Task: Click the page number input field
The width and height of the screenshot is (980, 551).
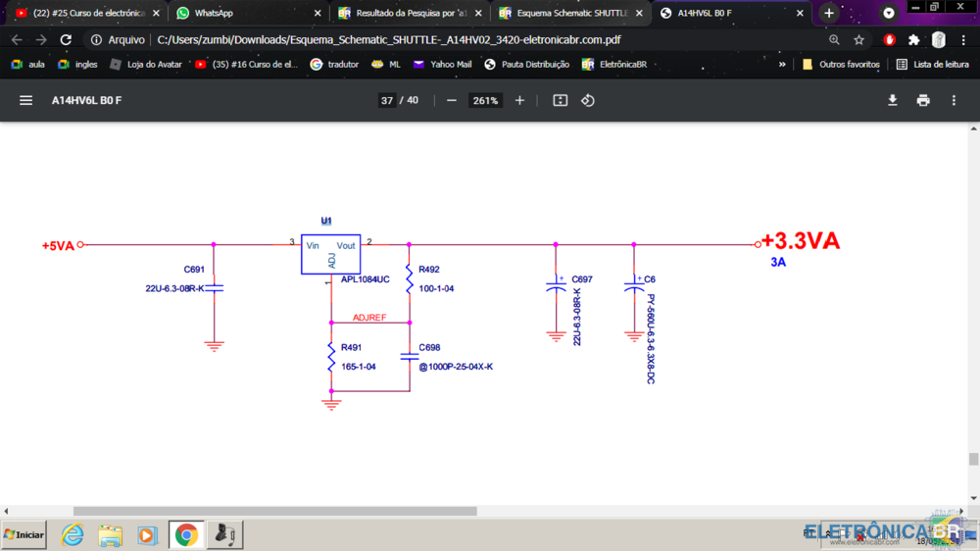Action: click(387, 101)
